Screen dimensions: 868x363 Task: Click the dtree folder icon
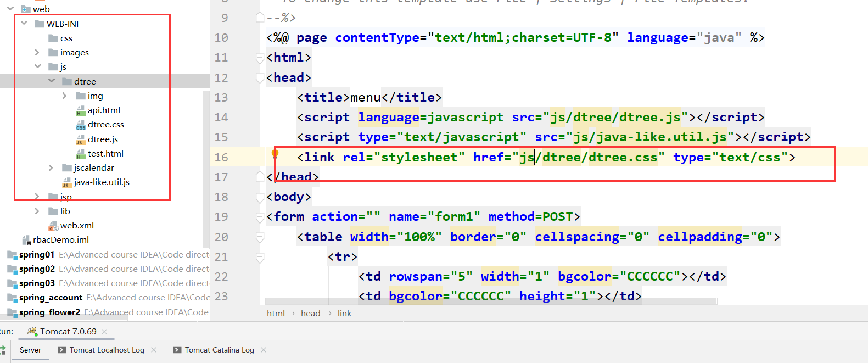click(x=67, y=81)
